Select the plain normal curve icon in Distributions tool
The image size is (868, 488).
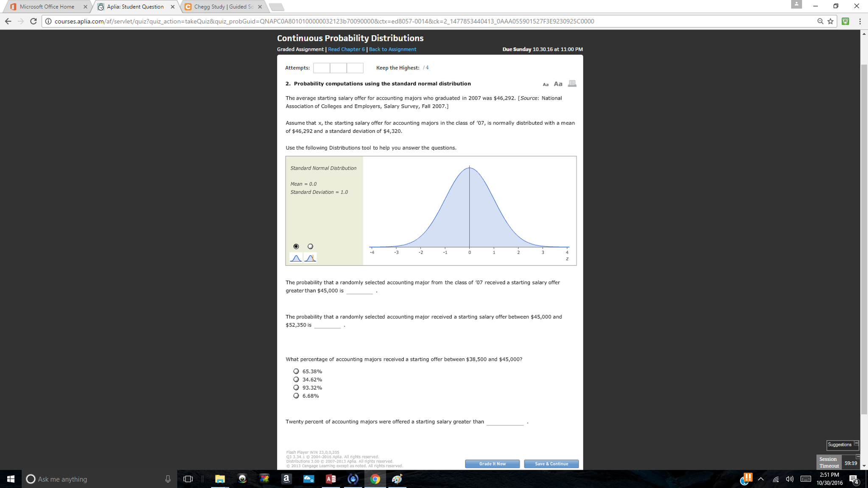pyautogui.click(x=297, y=257)
